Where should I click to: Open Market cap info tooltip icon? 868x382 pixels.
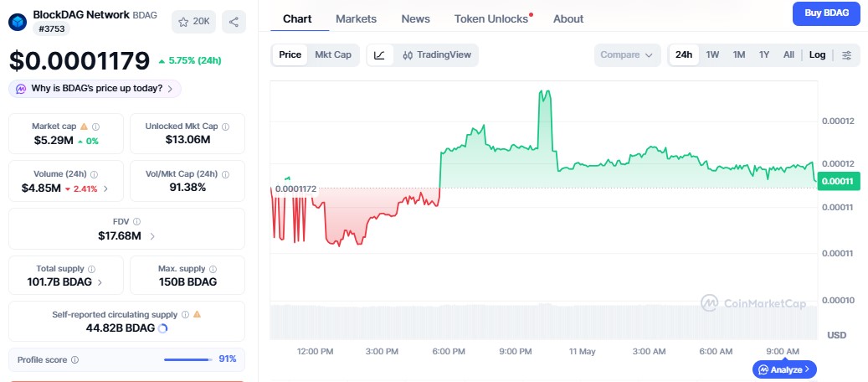click(95, 126)
